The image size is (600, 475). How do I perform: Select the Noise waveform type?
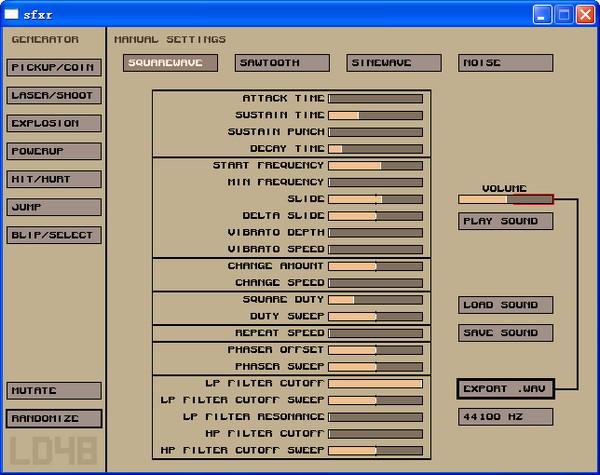click(x=505, y=63)
